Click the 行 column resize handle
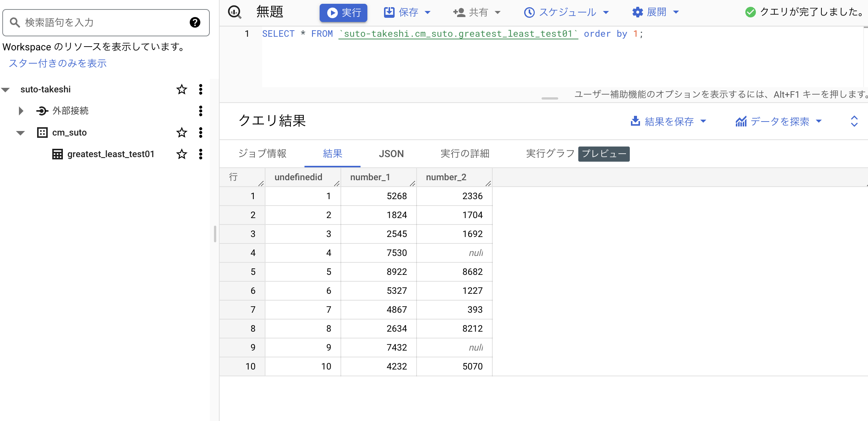The height and width of the screenshot is (421, 868). tap(261, 184)
